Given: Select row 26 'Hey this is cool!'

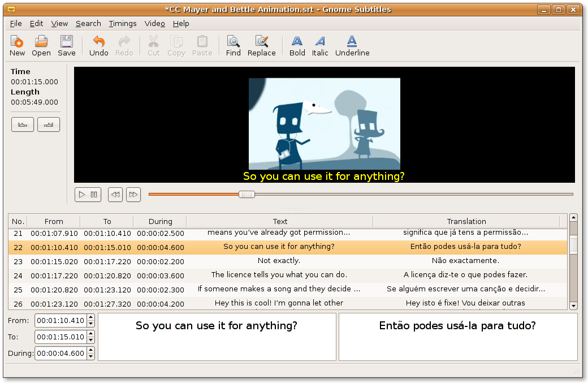Looking at the screenshot, I should pos(288,303).
